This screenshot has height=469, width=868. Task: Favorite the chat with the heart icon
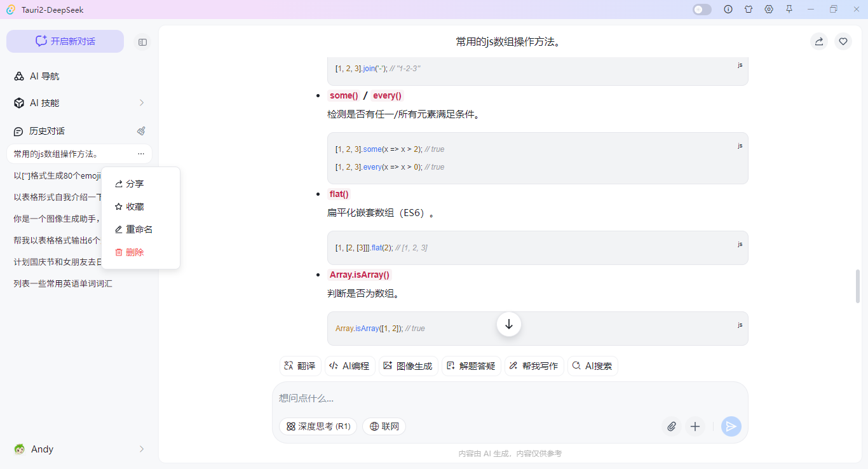coord(843,41)
